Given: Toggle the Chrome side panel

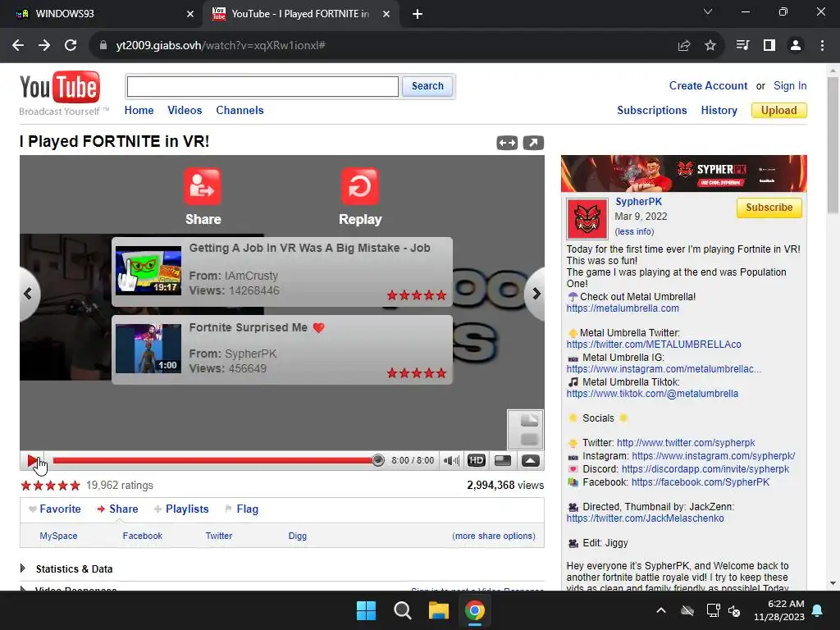Looking at the screenshot, I should click(x=769, y=46).
